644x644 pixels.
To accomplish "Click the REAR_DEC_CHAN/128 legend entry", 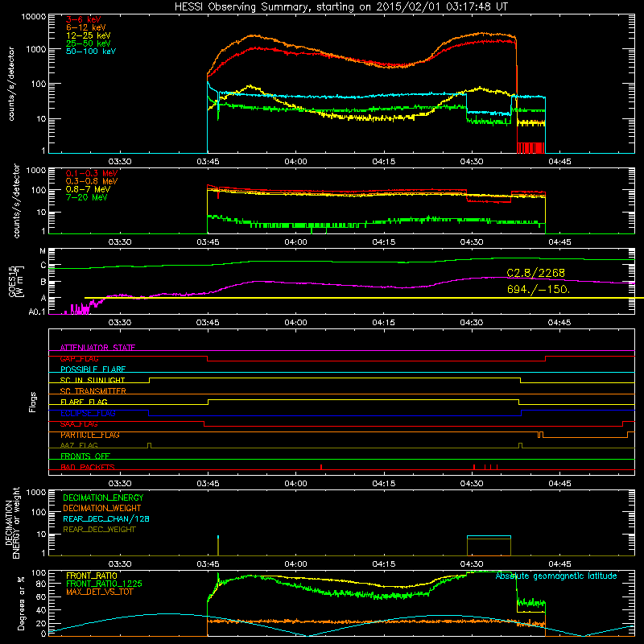I will pos(106,518).
